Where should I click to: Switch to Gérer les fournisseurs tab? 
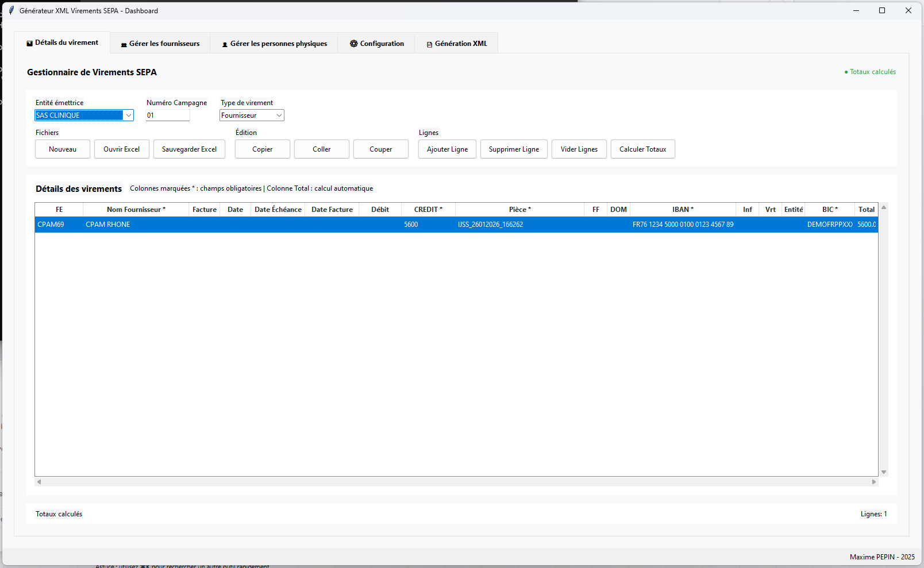(160, 44)
